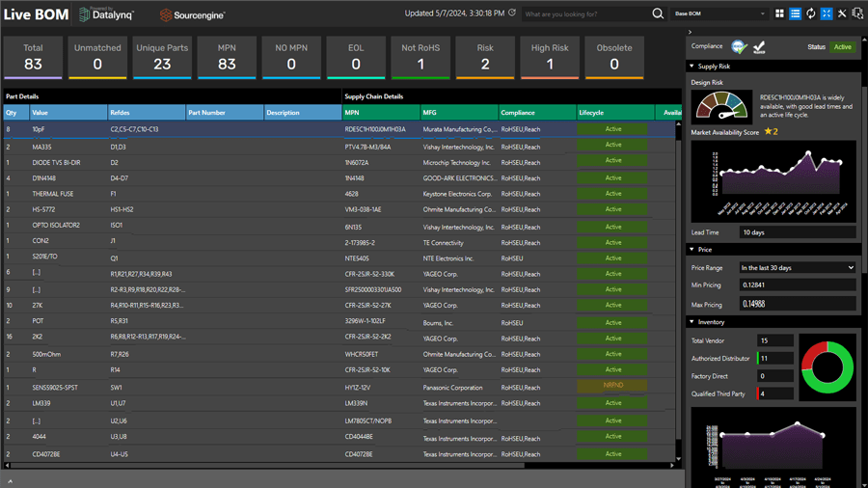868x488 pixels.
Task: Click 'THERMAL FUSE' value cell
Action: pyautogui.click(x=53, y=194)
